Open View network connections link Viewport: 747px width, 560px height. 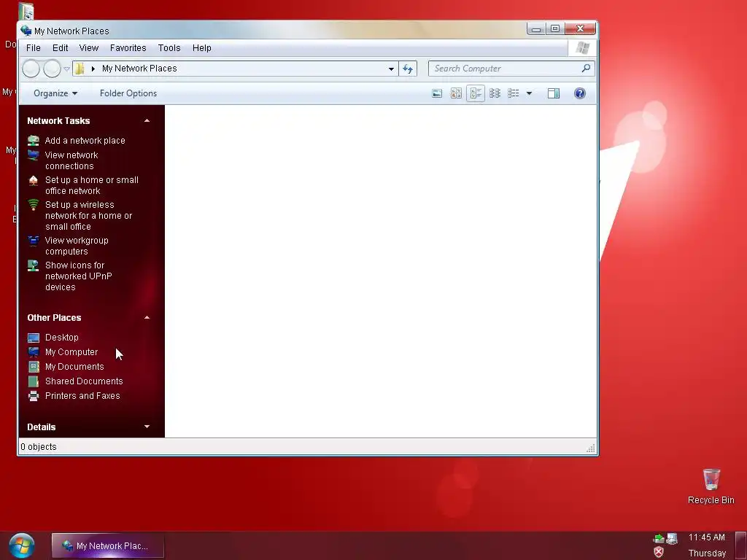click(71, 160)
